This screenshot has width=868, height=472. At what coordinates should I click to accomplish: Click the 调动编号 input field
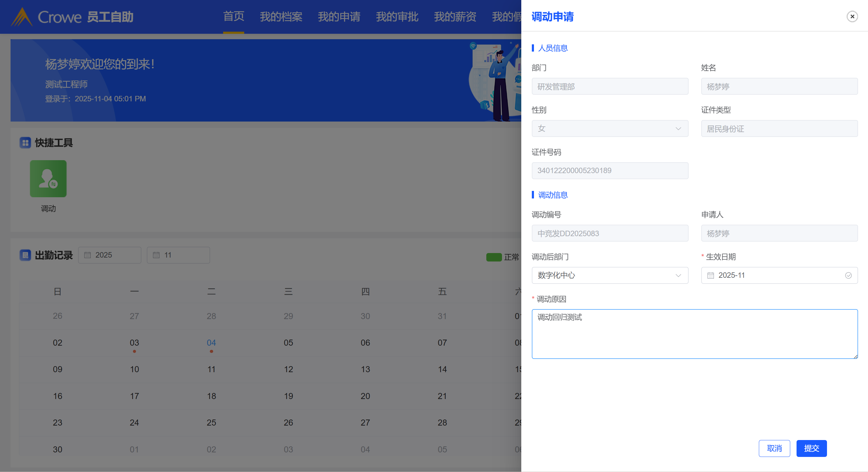pyautogui.click(x=610, y=233)
